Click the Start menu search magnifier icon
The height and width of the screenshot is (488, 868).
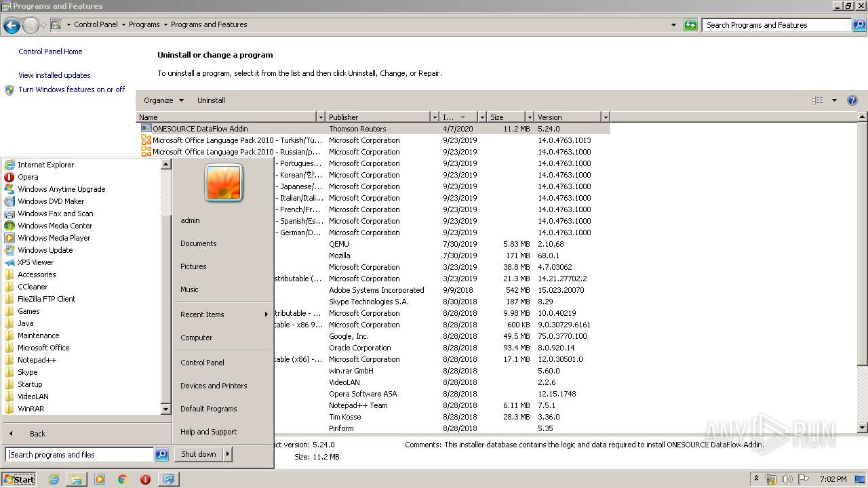tap(161, 455)
